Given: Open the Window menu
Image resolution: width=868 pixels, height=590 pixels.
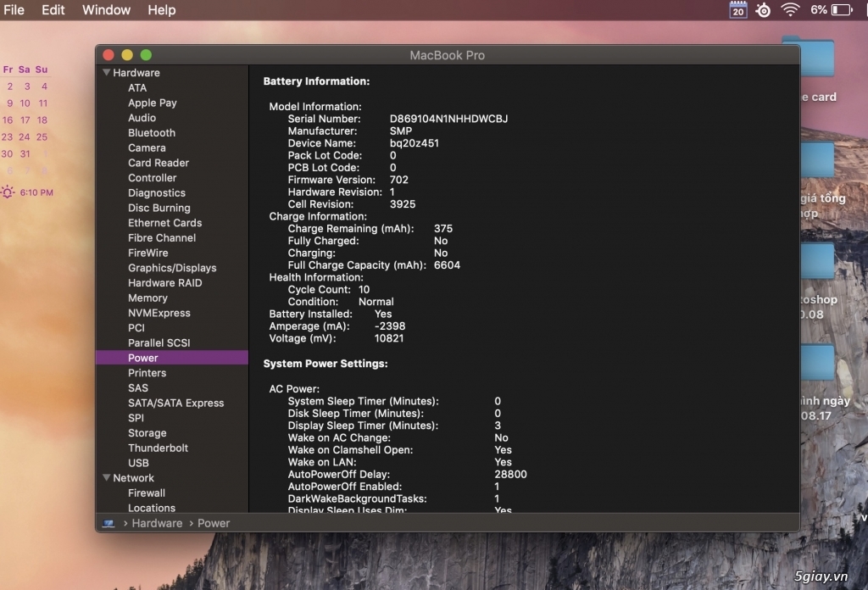Looking at the screenshot, I should click(105, 10).
